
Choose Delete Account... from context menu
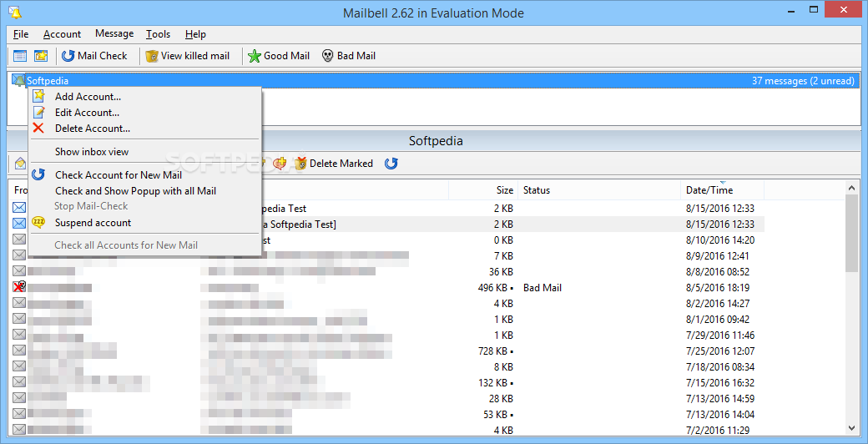(144, 129)
